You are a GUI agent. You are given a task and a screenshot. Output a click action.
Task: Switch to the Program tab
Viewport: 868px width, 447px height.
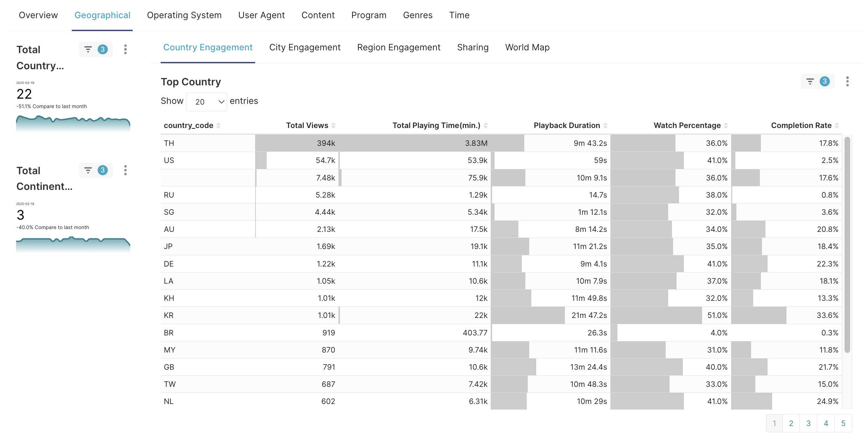click(x=369, y=15)
